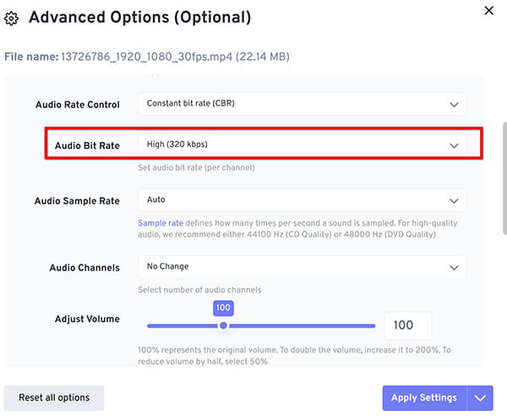Viewport: 507px width, 420px height.
Task: Click the 'Select number of audio channels' hint
Action: 199,290
